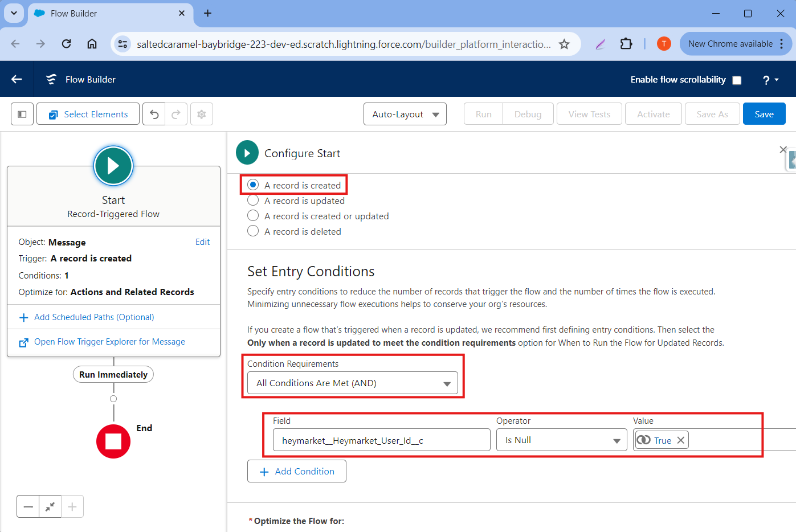Bookmark this page with the star icon
This screenshot has height=532, width=796.
[x=564, y=44]
